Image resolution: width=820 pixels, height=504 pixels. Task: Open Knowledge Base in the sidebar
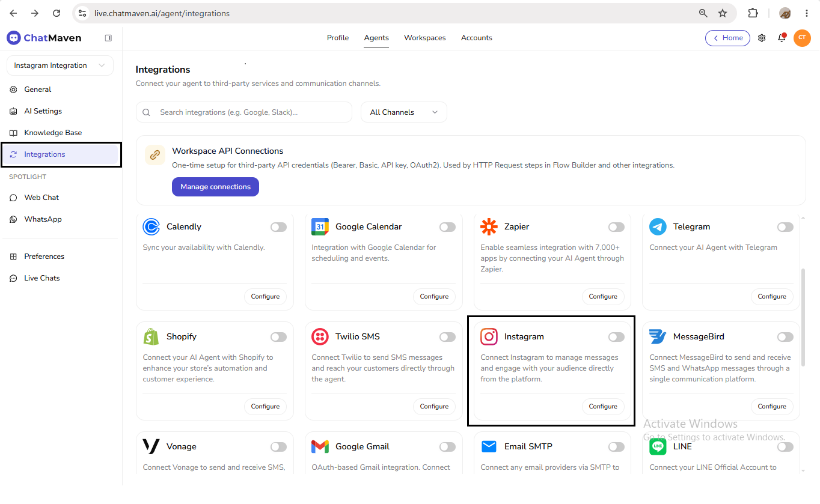point(60,133)
